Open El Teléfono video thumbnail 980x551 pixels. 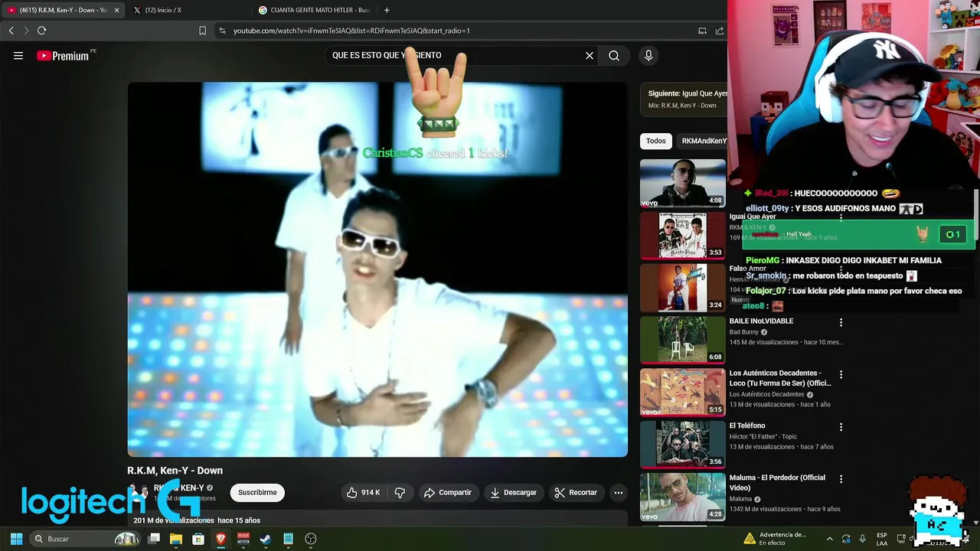[x=683, y=443]
